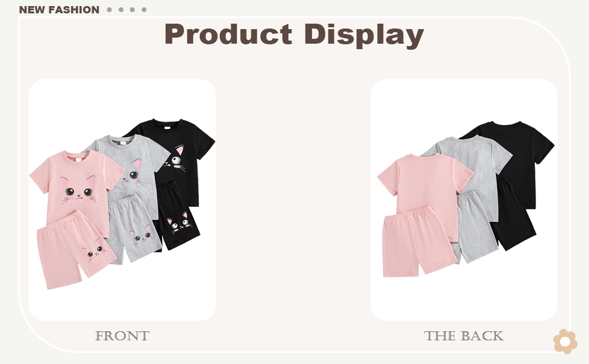Click the NEW FASHION text

pyautogui.click(x=60, y=10)
